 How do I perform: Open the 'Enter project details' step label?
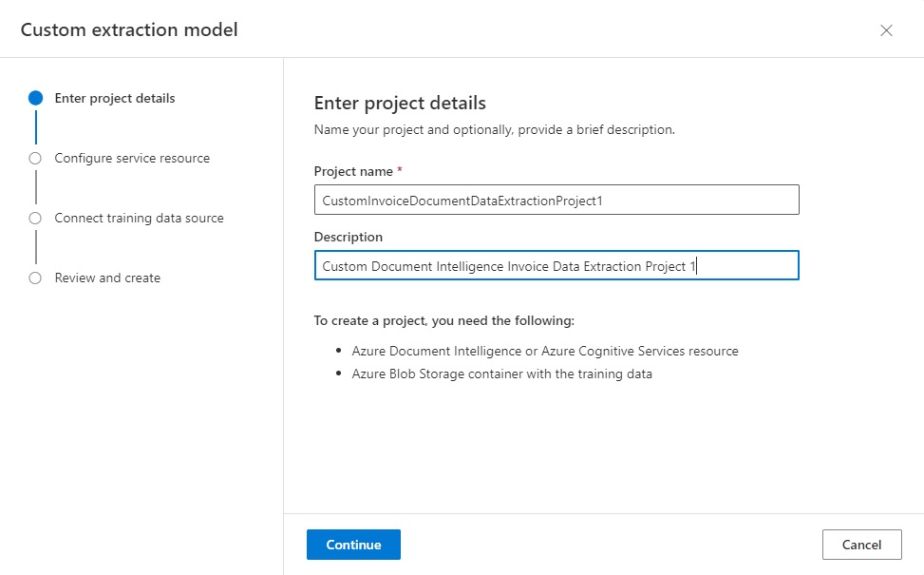115,98
